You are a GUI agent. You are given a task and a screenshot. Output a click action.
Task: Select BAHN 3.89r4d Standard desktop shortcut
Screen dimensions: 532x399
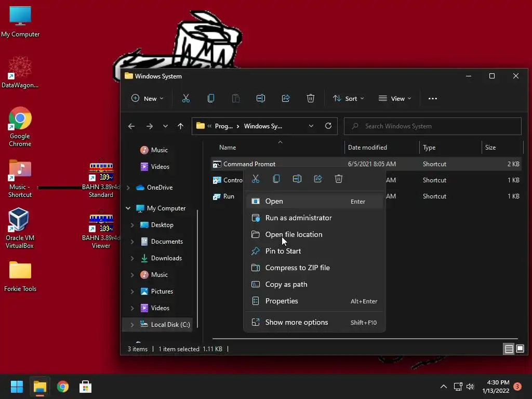(101, 179)
